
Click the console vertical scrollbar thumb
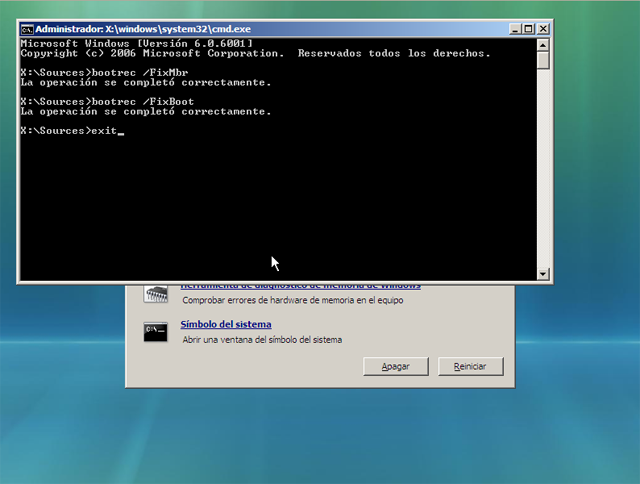coord(543,61)
